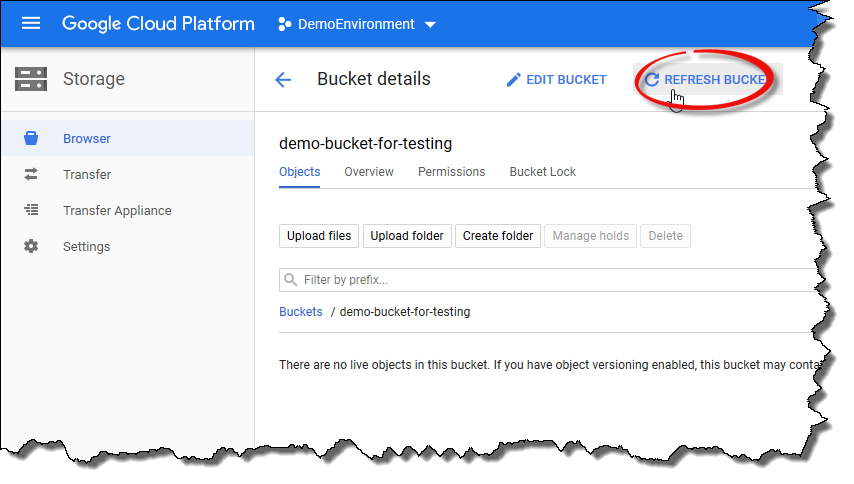Click the Create folder button
The width and height of the screenshot is (854, 484).
click(x=497, y=236)
